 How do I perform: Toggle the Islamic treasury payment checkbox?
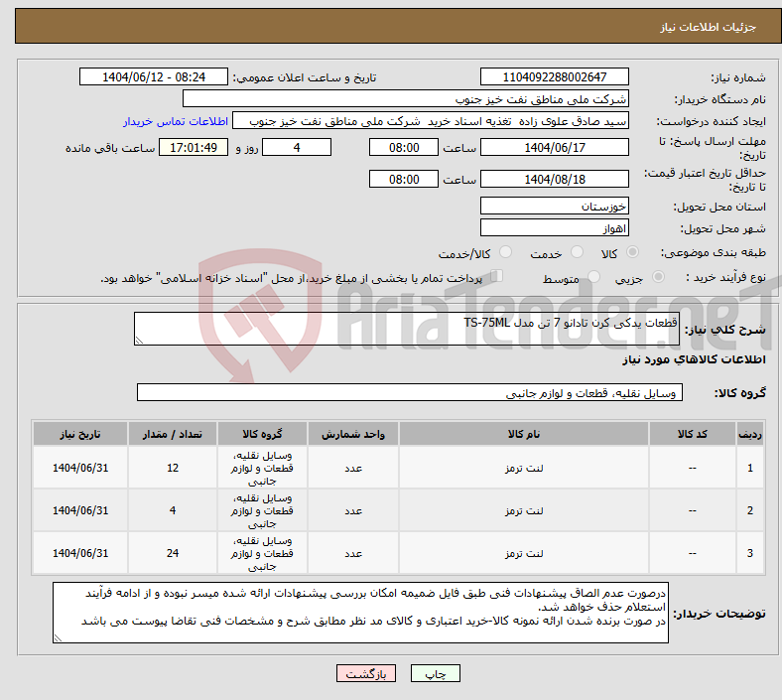coord(497,275)
